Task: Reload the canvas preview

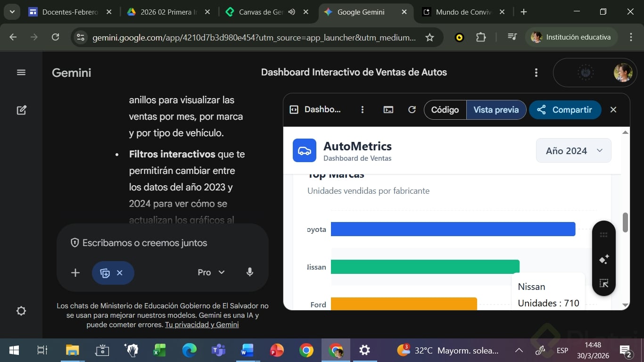Action: (412, 110)
